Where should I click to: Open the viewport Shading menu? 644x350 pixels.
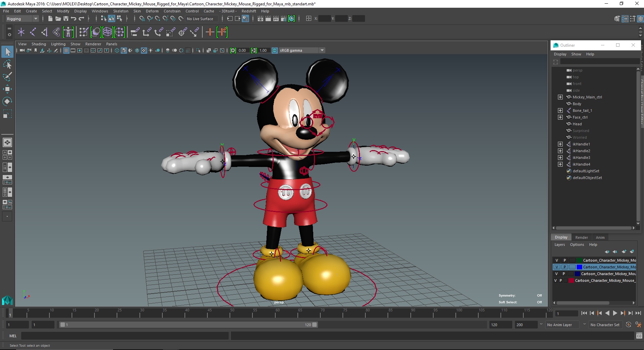39,44
